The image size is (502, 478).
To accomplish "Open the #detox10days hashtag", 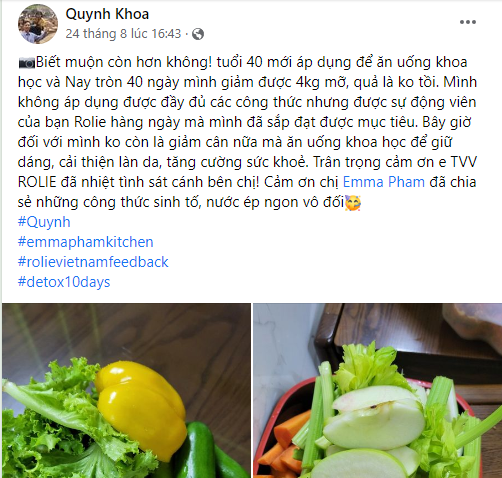I will [64, 282].
